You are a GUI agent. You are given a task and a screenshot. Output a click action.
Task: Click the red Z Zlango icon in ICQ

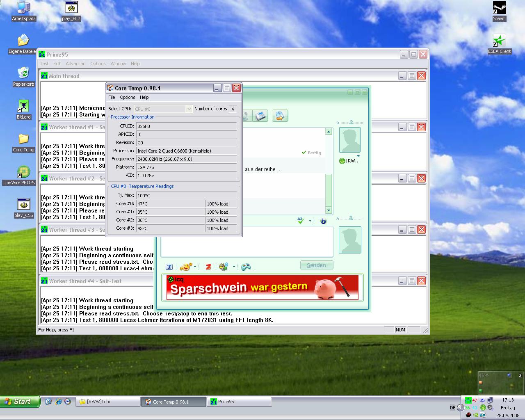point(208,267)
